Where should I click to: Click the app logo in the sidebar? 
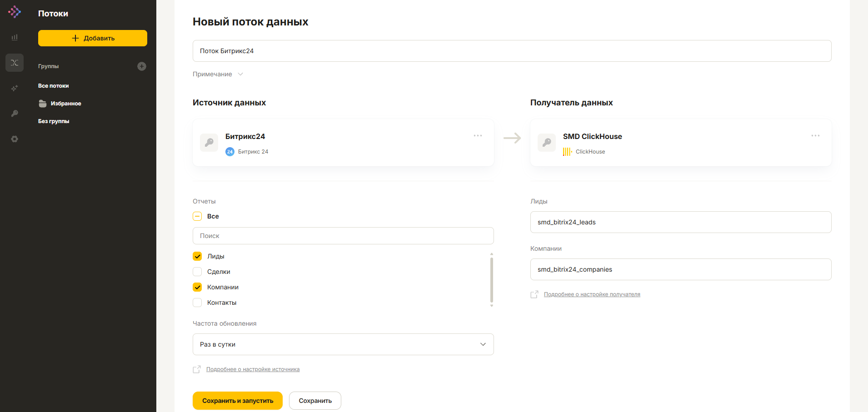15,12
